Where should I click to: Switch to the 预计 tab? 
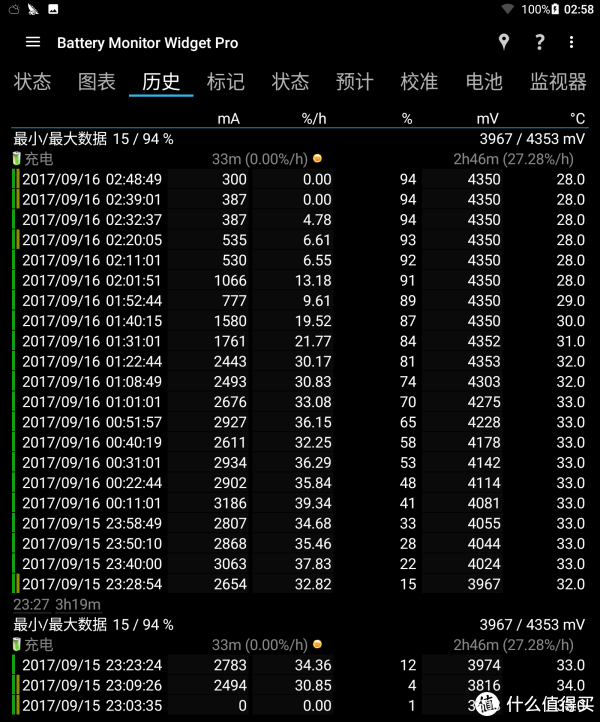pos(354,82)
